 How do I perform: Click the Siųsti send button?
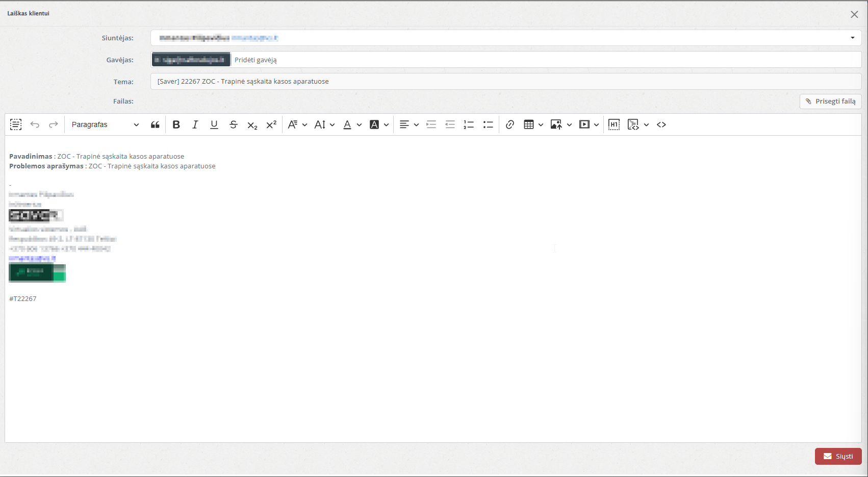point(838,456)
